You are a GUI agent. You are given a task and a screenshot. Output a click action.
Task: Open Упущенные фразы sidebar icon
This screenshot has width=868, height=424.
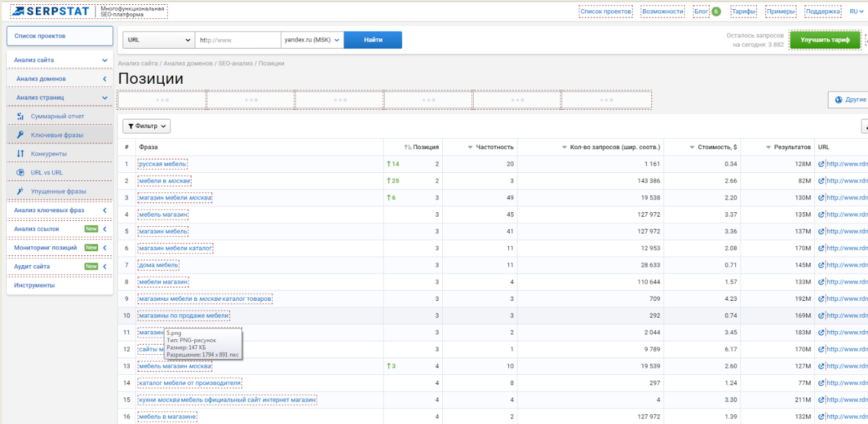pos(20,191)
